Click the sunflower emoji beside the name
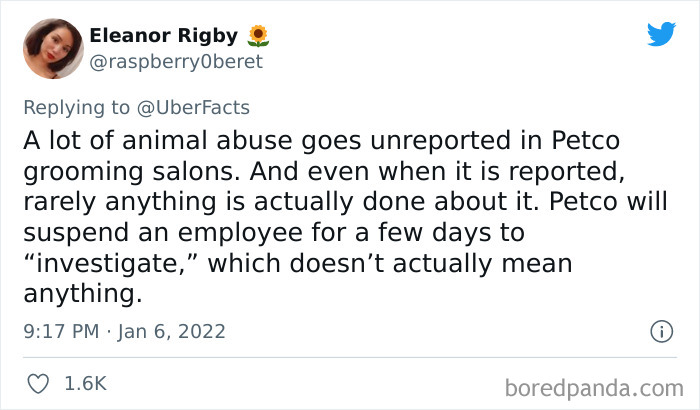The image size is (700, 410). click(259, 36)
